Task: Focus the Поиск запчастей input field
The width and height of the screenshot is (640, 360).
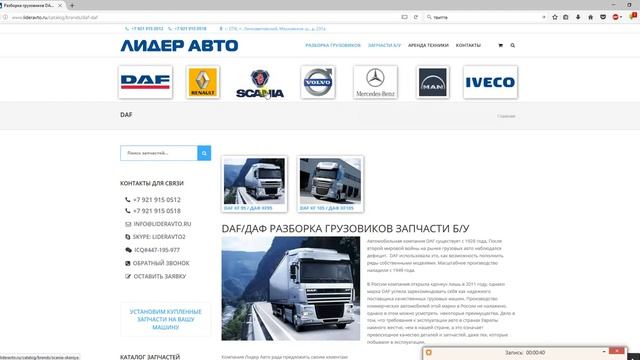Action: (159, 153)
